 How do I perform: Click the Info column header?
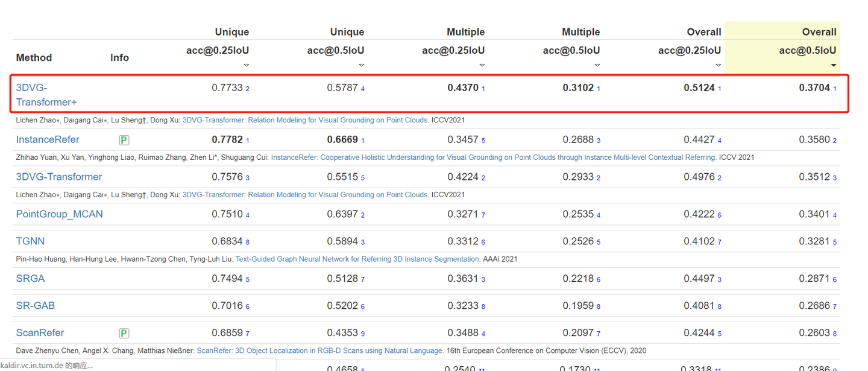[x=119, y=57]
